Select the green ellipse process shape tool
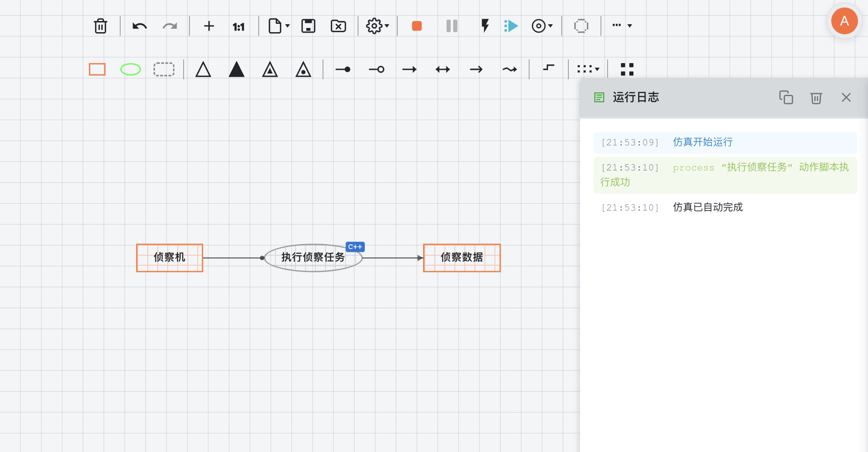Screen dimensions: 868x452 point(131,69)
